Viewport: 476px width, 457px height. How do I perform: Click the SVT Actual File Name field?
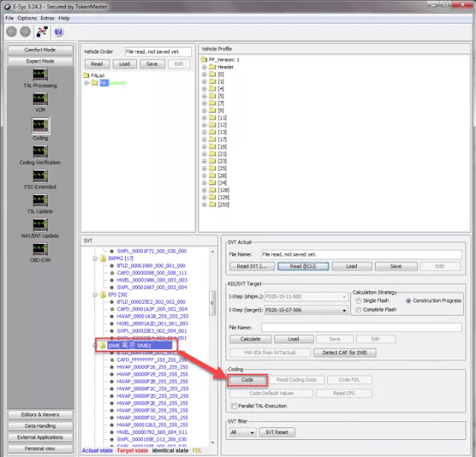(361, 254)
